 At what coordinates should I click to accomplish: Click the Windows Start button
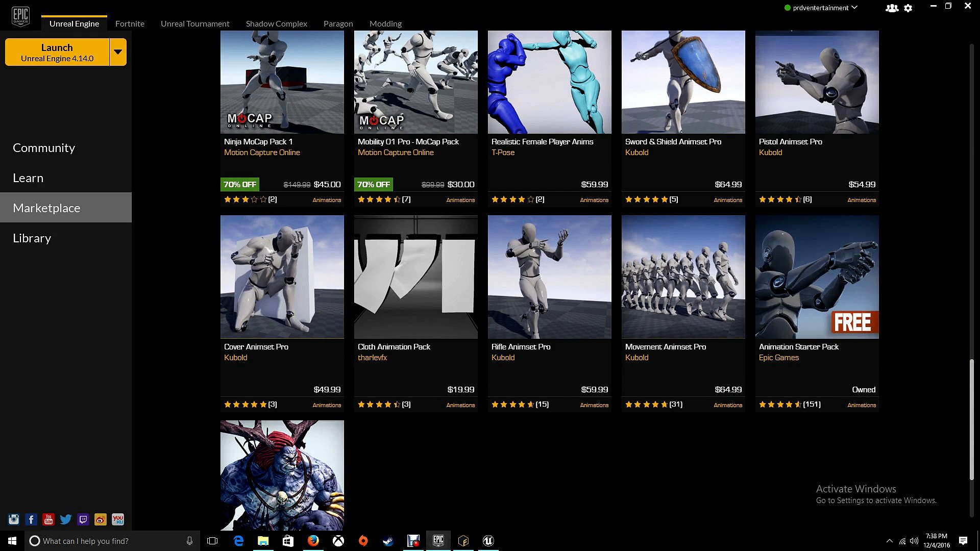(12, 541)
